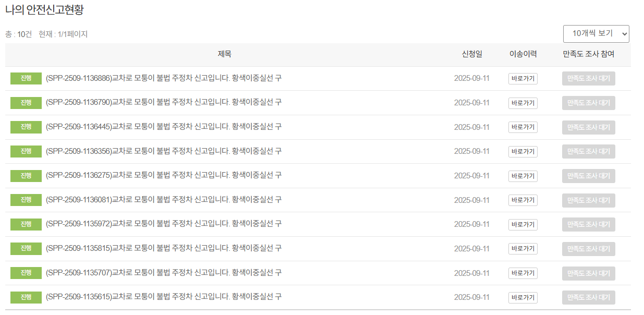This screenshot has height=315, width=644.
Task: Click 바로가기 for report SPP-2509-1136081
Action: (x=523, y=200)
